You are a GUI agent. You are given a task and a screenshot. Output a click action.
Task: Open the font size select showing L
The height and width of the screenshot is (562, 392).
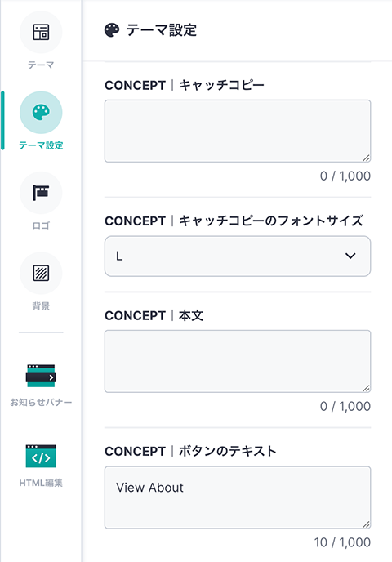click(238, 256)
